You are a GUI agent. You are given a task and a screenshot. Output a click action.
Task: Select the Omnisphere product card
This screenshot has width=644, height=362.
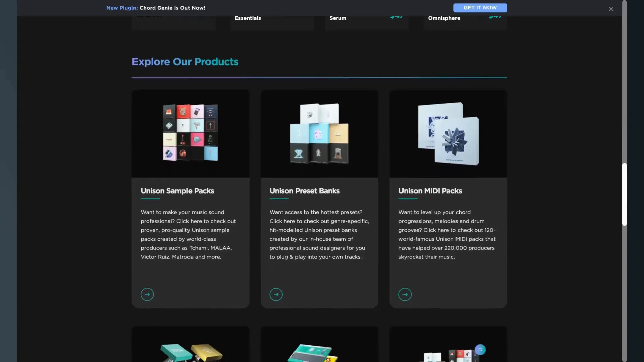click(465, 23)
